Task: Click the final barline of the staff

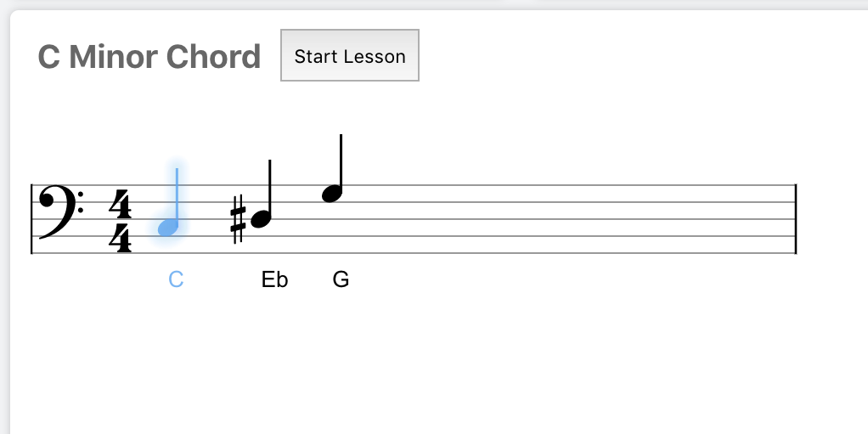Action: tap(796, 219)
